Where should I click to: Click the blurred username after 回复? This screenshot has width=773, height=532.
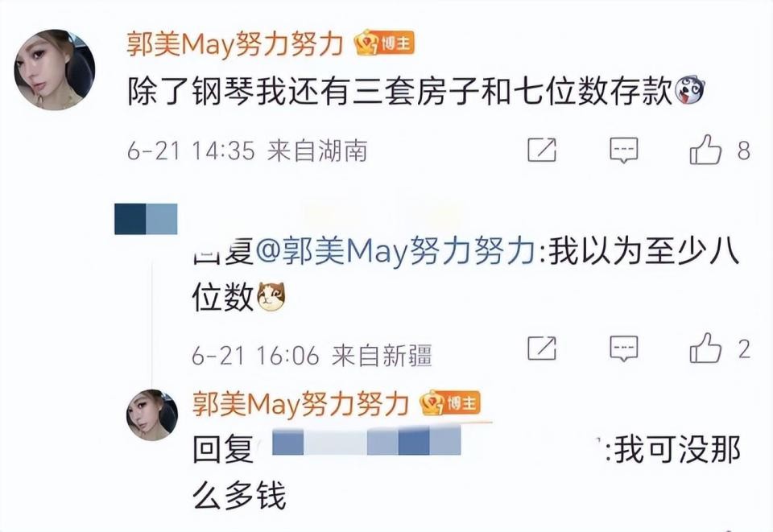point(367,440)
